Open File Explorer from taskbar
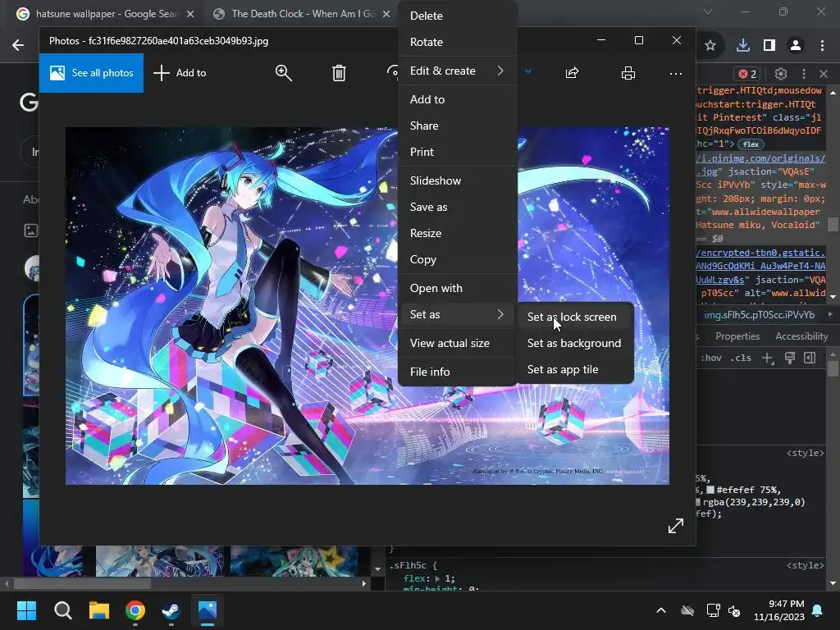 click(x=99, y=610)
